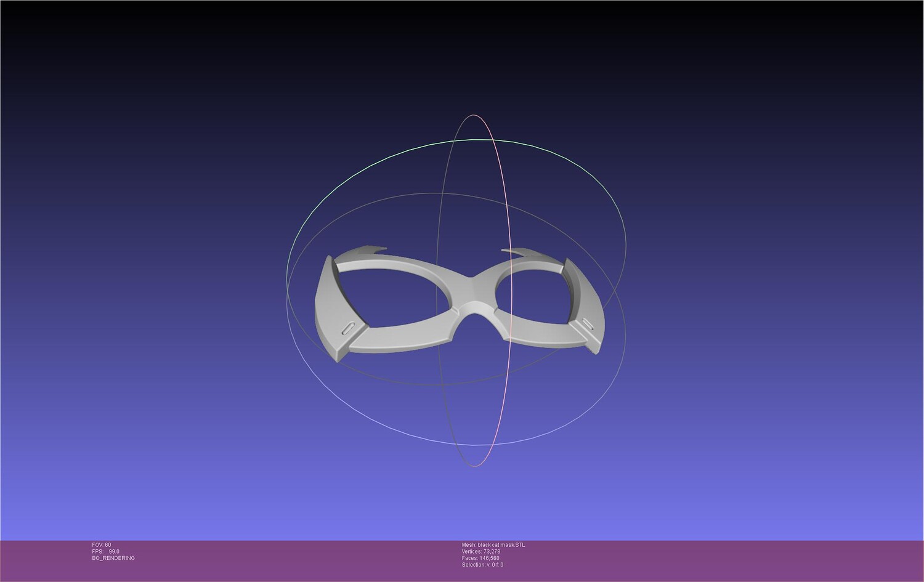Click the "BO_RENDERING" status text

(113, 558)
